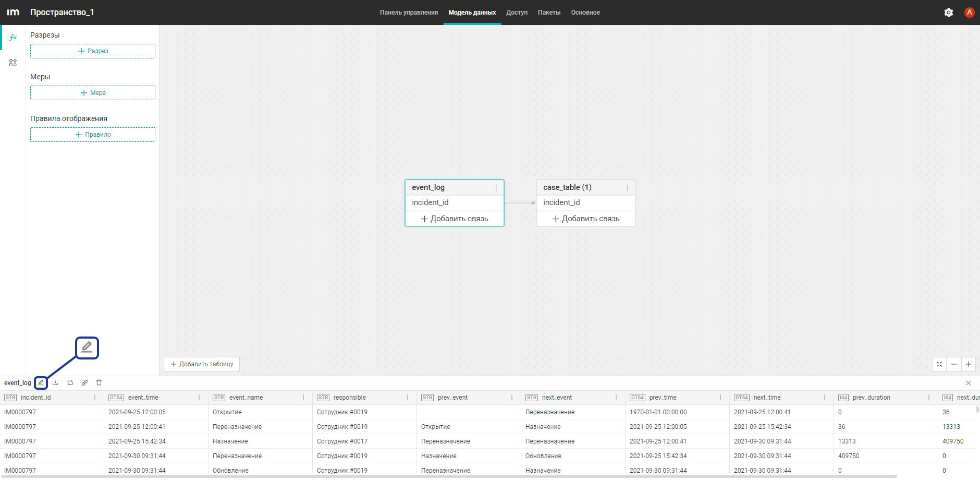Screen dimensions: 980x480
Task: Click the im logo in header
Action: click(x=13, y=12)
